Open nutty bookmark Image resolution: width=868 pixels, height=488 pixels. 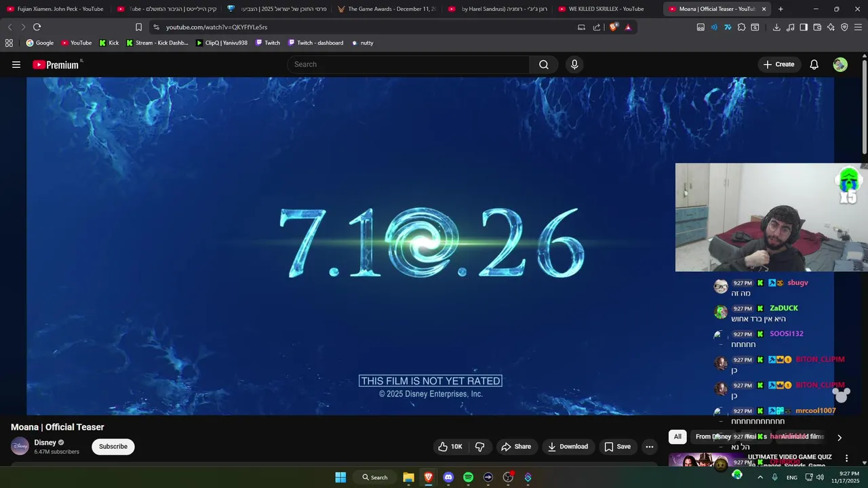click(x=363, y=43)
